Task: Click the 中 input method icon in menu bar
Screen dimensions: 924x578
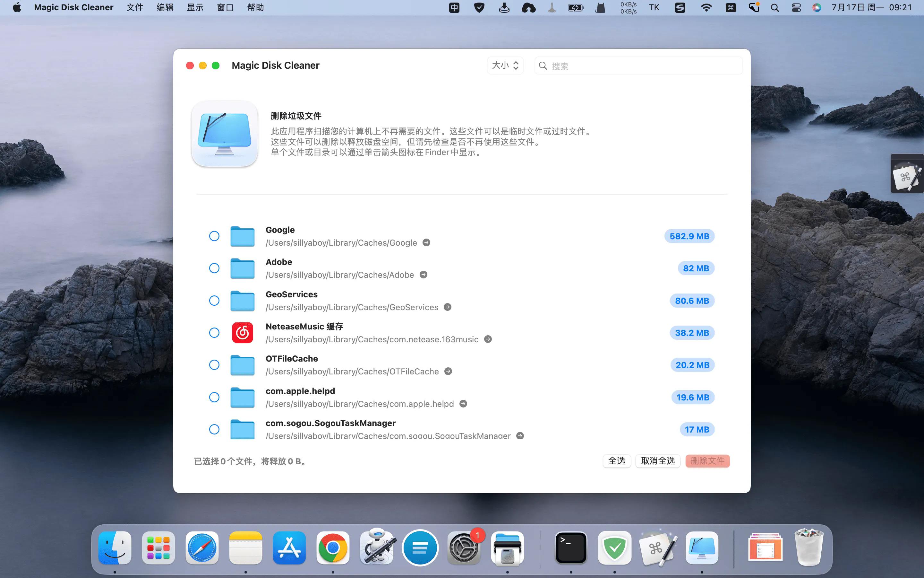Action: pyautogui.click(x=454, y=8)
